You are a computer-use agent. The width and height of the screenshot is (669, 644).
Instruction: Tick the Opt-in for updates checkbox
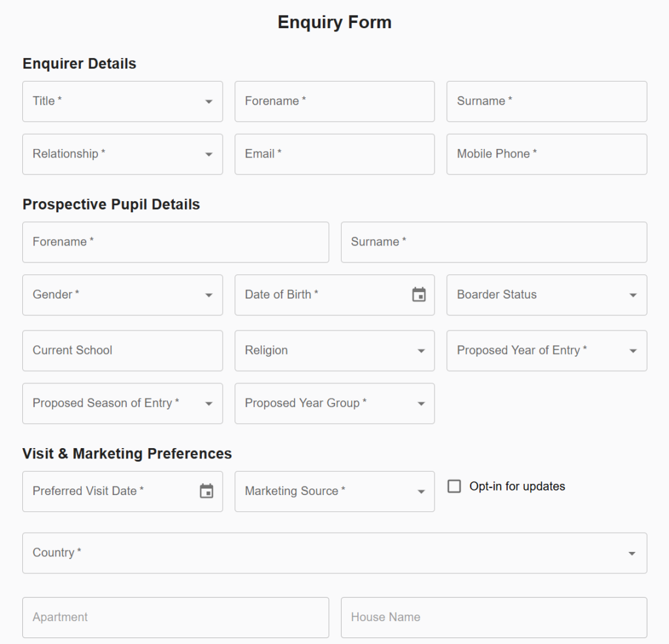[454, 486]
